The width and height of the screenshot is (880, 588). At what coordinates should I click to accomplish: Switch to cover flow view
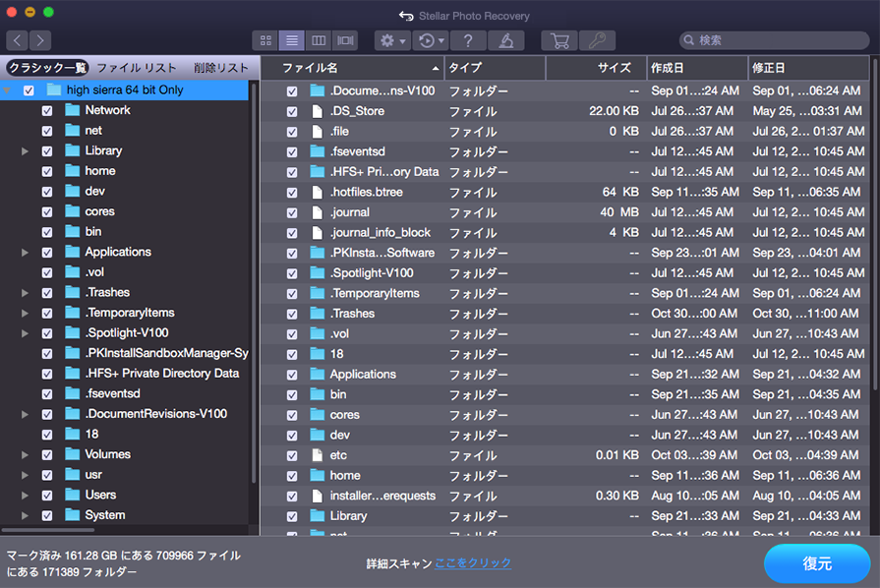tap(345, 40)
